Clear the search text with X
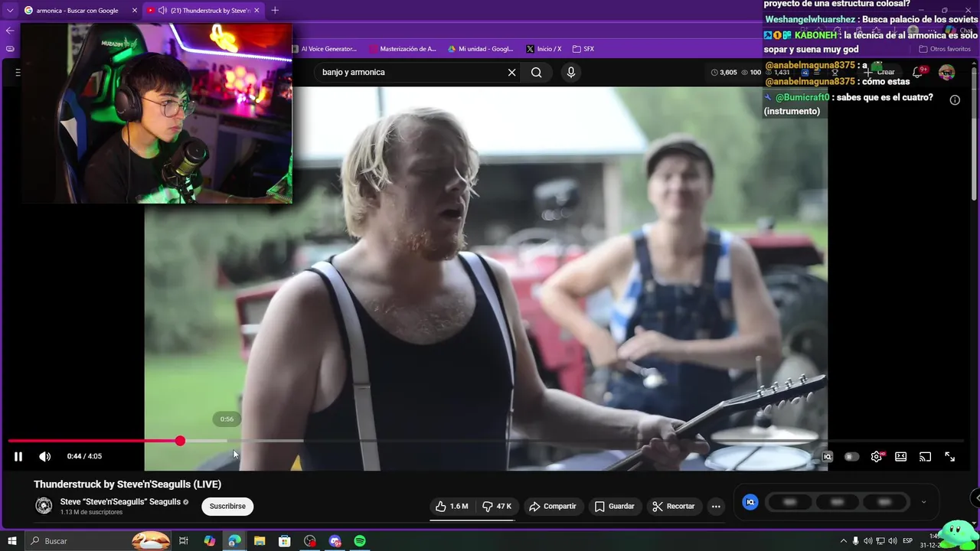This screenshot has height=551, width=980. tap(511, 72)
